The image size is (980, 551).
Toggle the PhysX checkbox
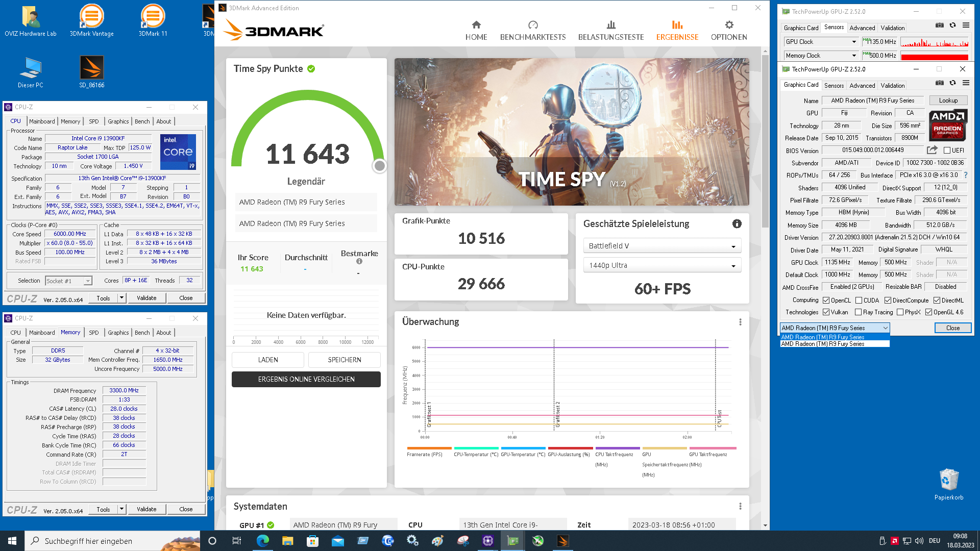point(900,312)
